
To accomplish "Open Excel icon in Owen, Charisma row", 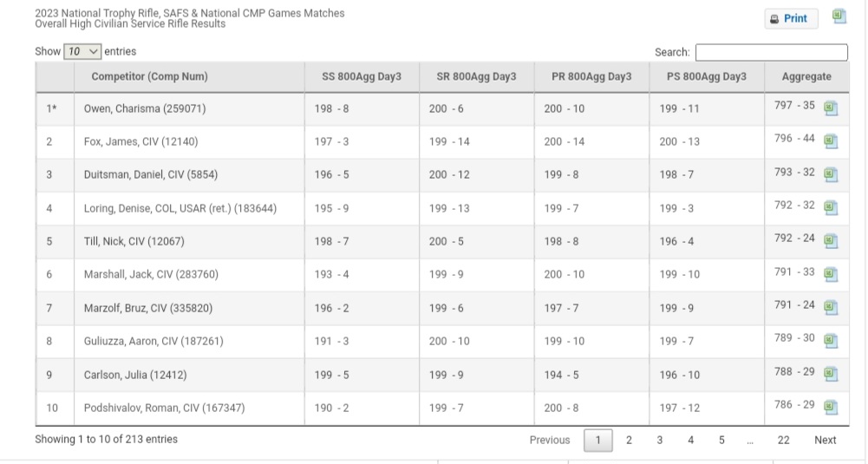I will (831, 108).
